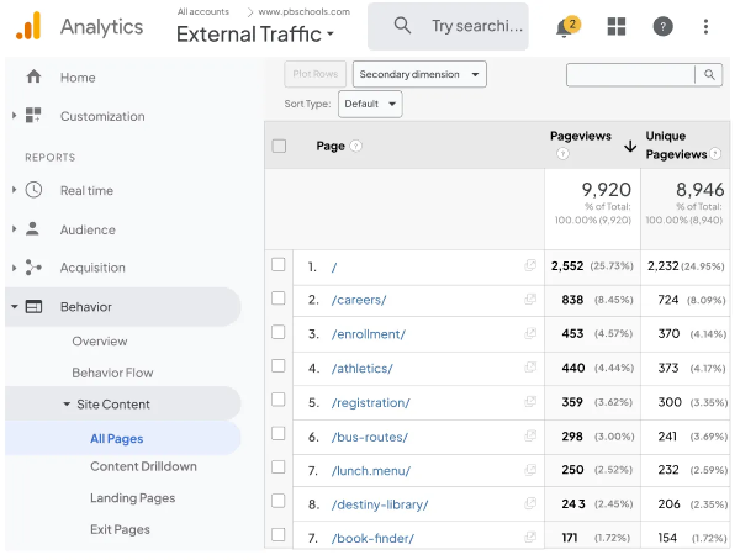Click the table search magnifier icon
Viewport: 740px width, 560px height.
click(x=709, y=75)
